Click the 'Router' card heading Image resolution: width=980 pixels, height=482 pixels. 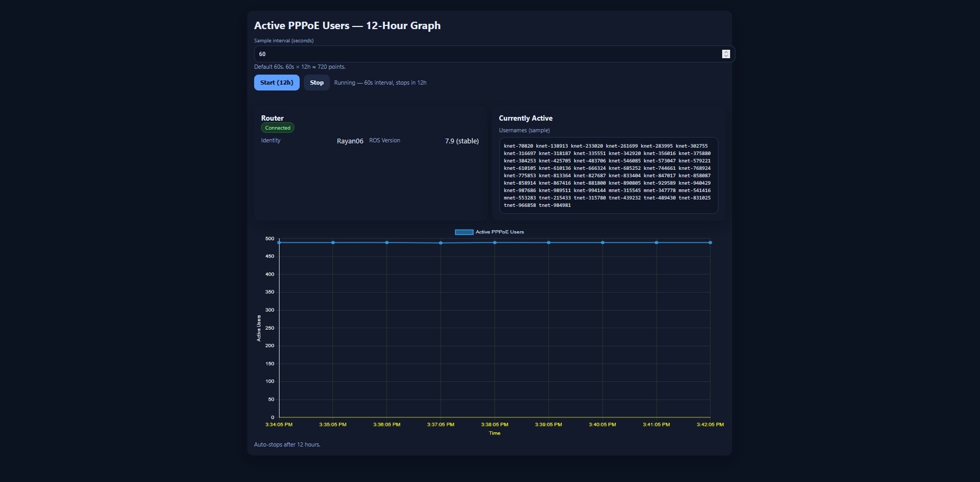point(272,118)
